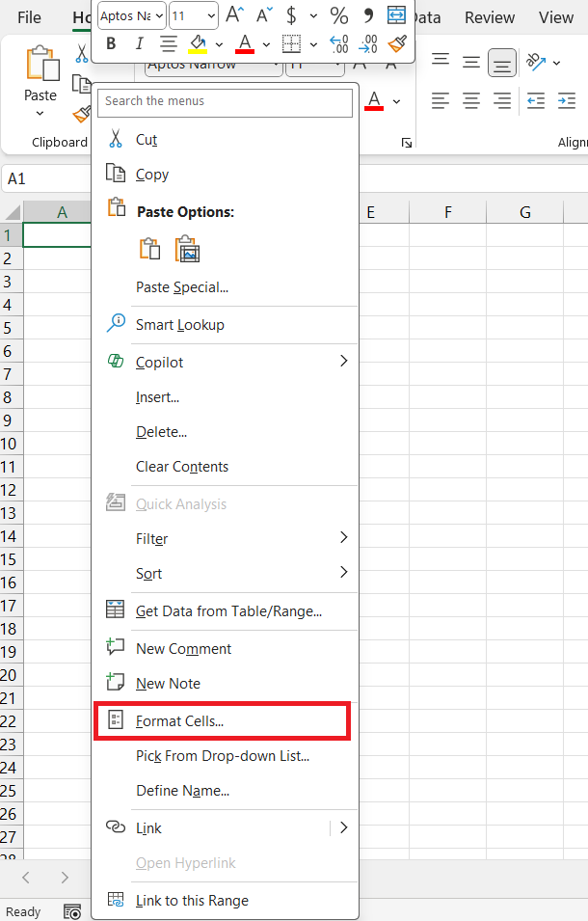
Task: Select Insert from context menu
Action: click(x=226, y=397)
